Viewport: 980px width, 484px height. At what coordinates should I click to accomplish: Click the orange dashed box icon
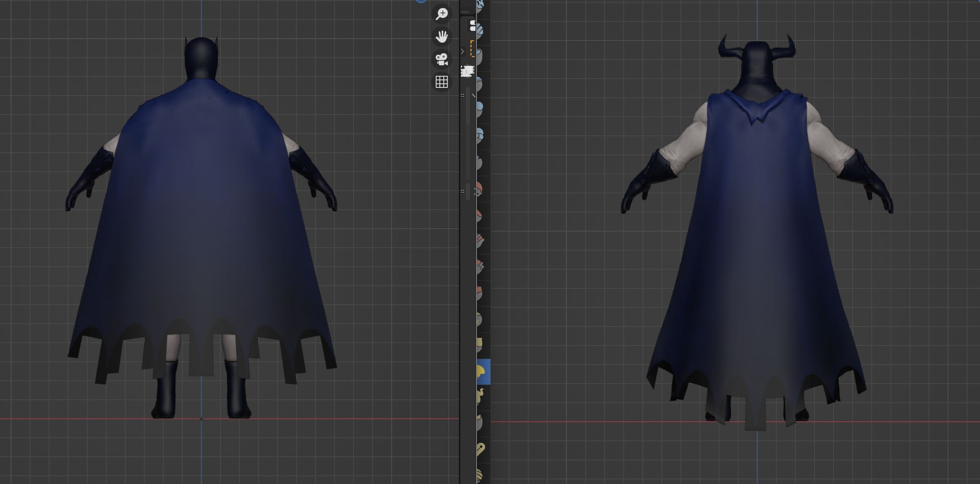(x=472, y=49)
